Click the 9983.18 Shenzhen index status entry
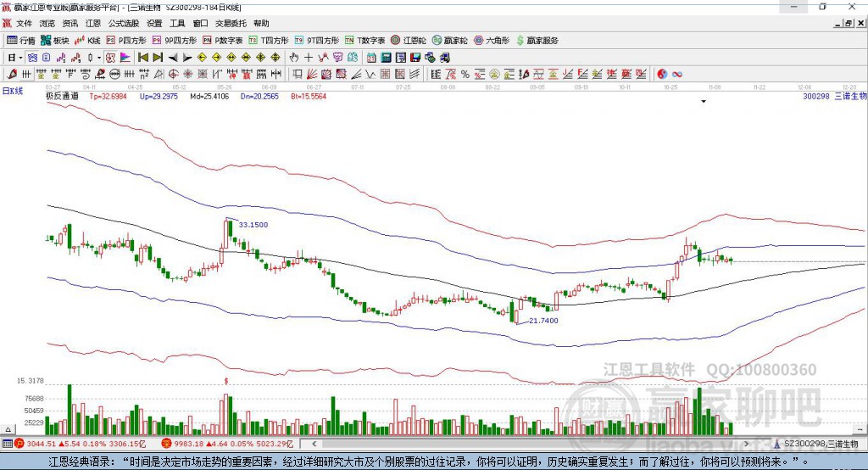The width and height of the screenshot is (868, 470). click(x=227, y=444)
